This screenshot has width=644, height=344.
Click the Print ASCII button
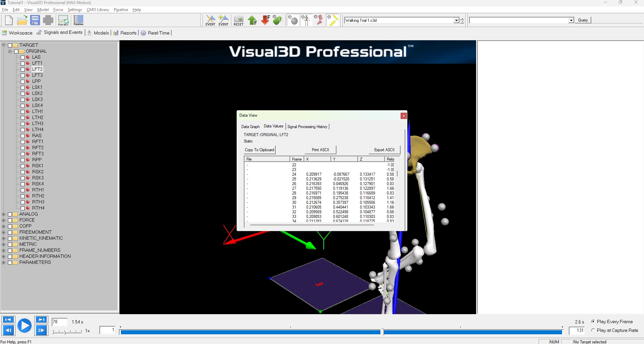click(x=320, y=150)
